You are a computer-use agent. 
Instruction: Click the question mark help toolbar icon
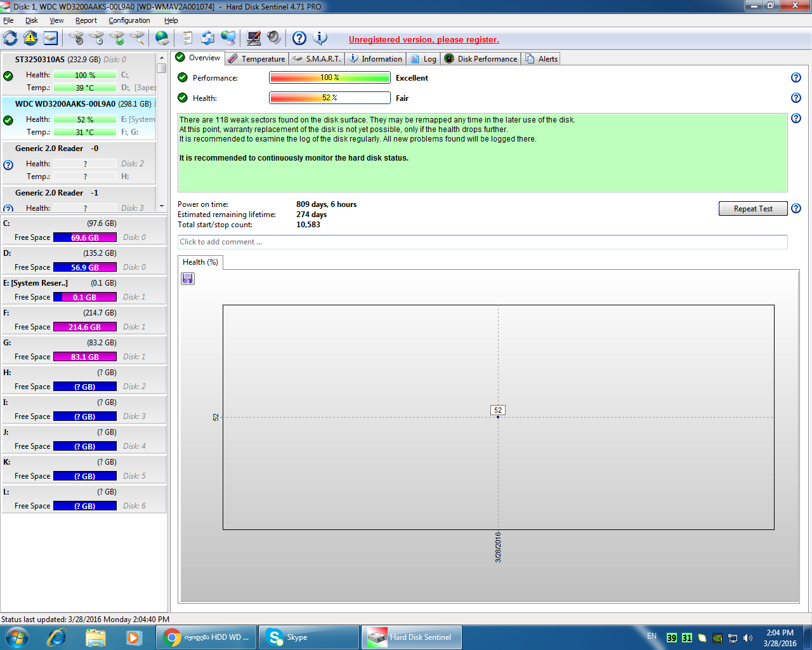pos(299,38)
